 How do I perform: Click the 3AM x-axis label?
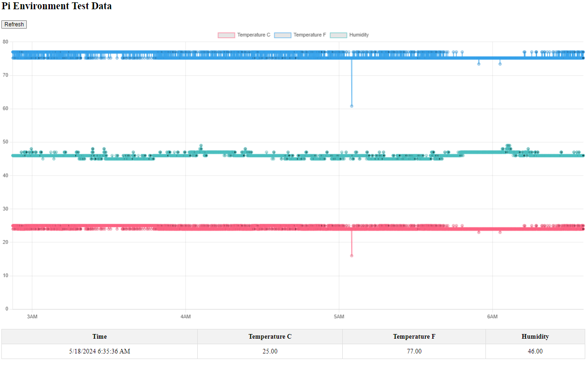pyautogui.click(x=32, y=317)
